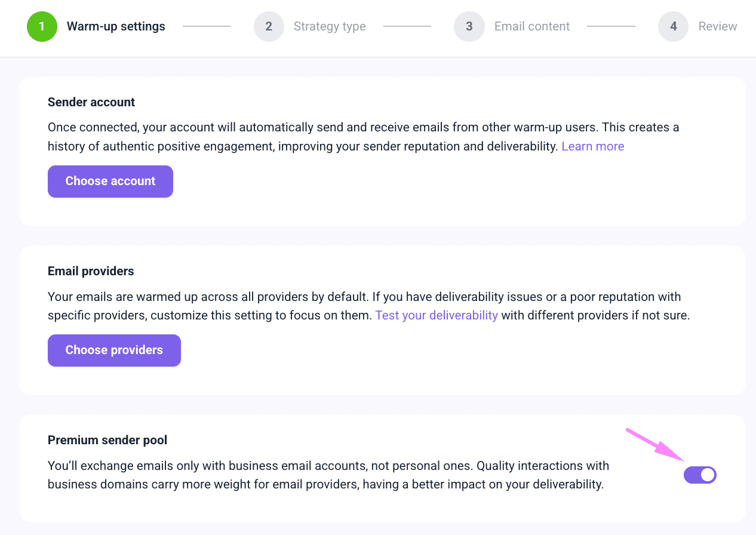Click the step 4 number circle

[x=673, y=26]
